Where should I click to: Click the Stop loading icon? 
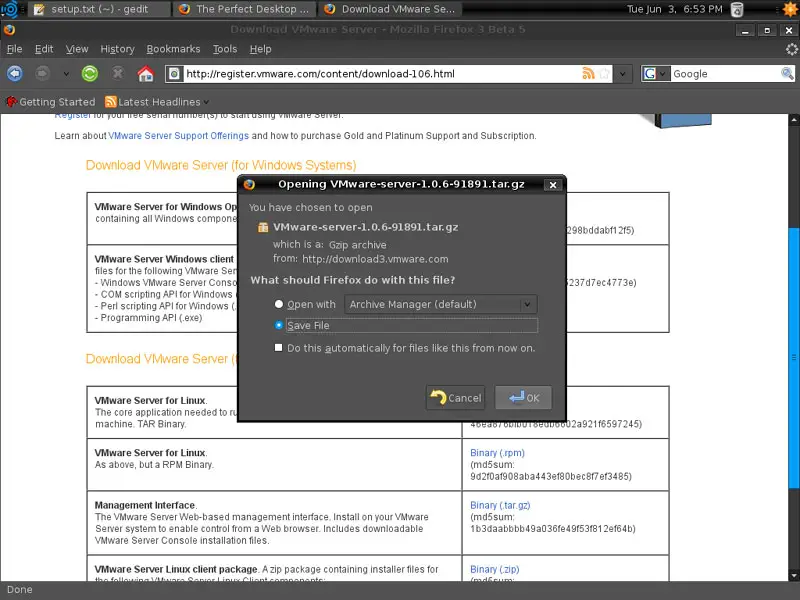[118, 73]
